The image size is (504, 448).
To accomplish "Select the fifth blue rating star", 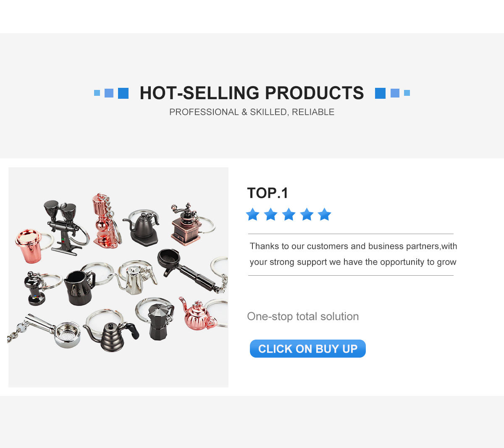I will coord(324,214).
